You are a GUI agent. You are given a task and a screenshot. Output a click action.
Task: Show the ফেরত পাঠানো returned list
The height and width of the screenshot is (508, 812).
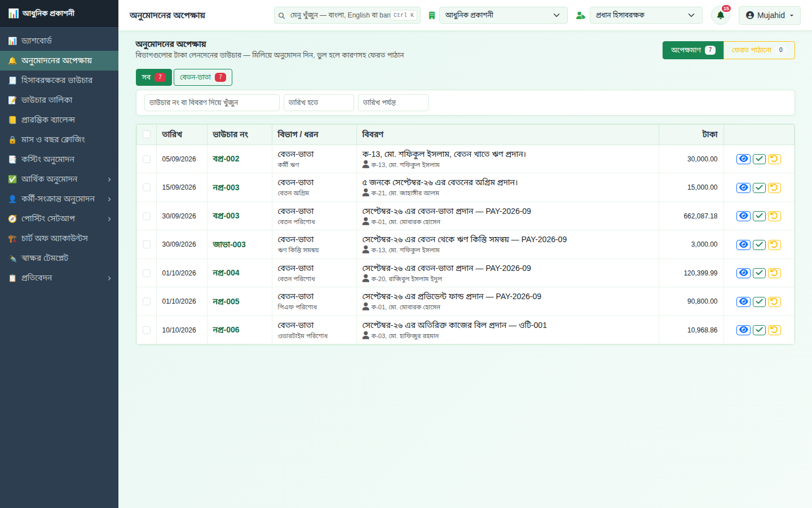(759, 50)
